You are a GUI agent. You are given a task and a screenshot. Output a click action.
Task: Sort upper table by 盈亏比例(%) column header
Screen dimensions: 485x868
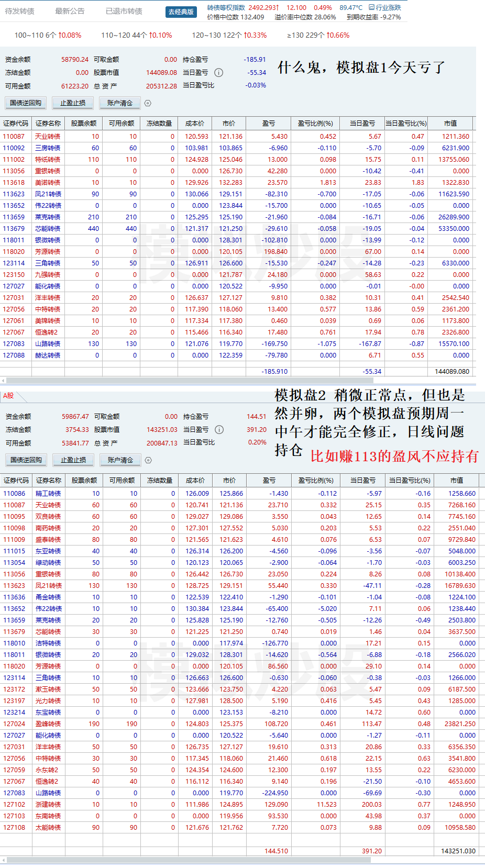[315, 124]
